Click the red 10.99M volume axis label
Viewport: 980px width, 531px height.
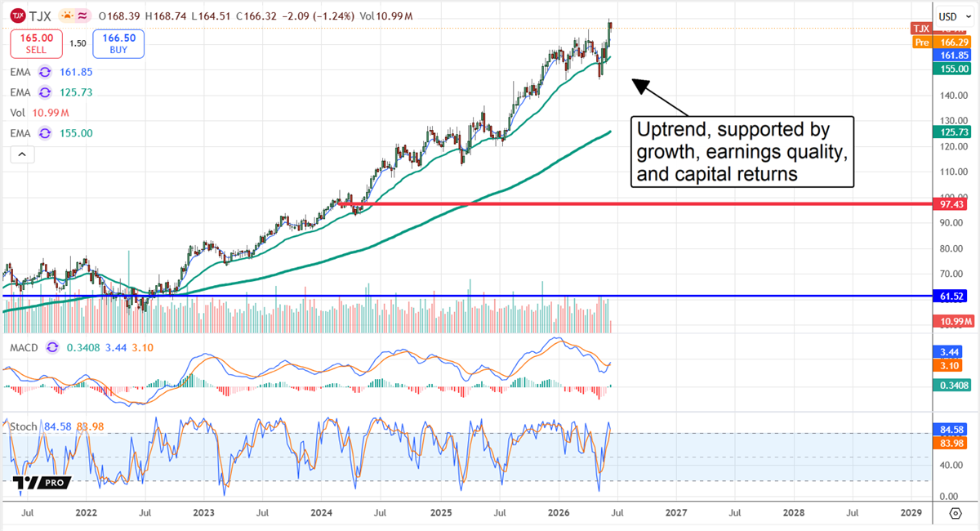tap(954, 323)
